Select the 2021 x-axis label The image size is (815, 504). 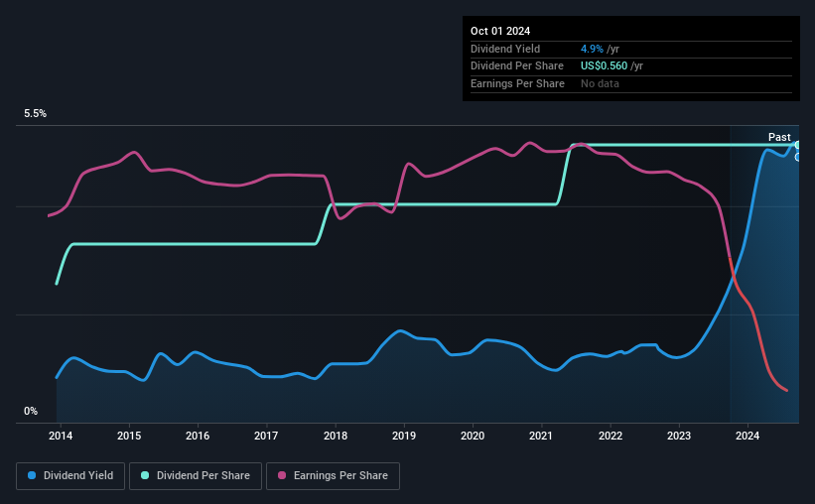pyautogui.click(x=541, y=436)
